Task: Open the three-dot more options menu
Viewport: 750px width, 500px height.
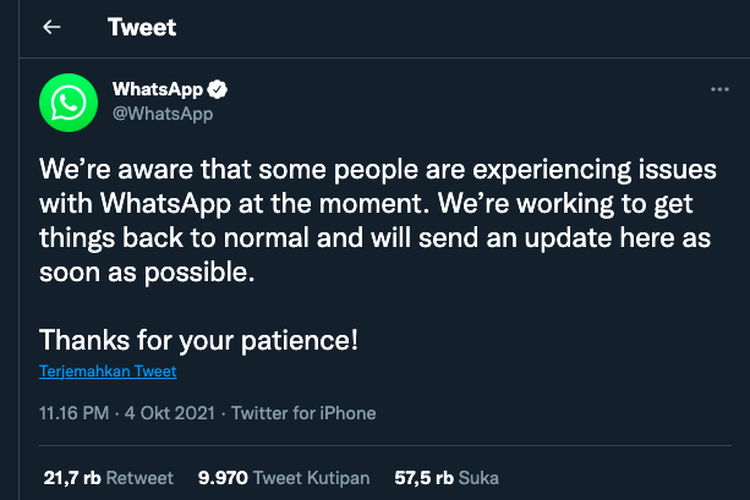Action: [719, 89]
